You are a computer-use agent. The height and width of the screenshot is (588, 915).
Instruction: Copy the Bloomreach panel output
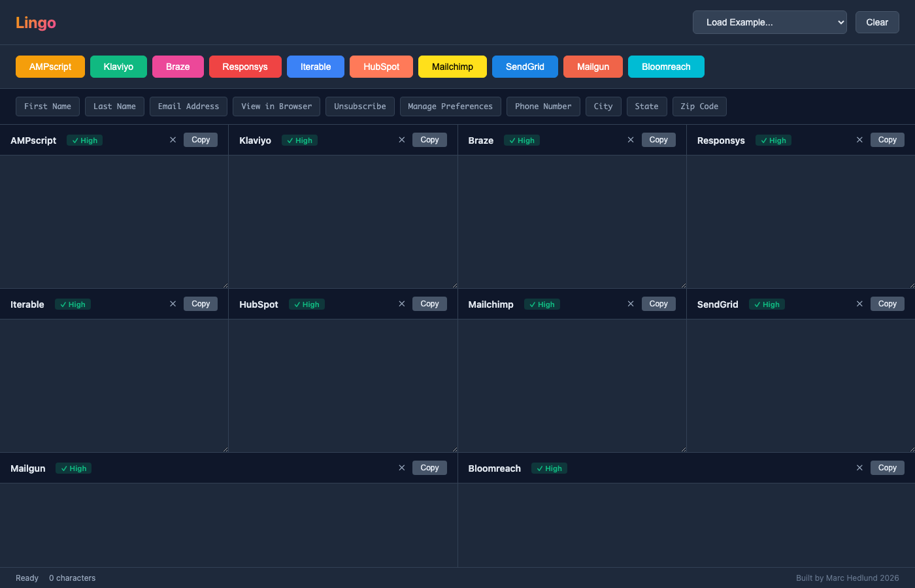888,468
